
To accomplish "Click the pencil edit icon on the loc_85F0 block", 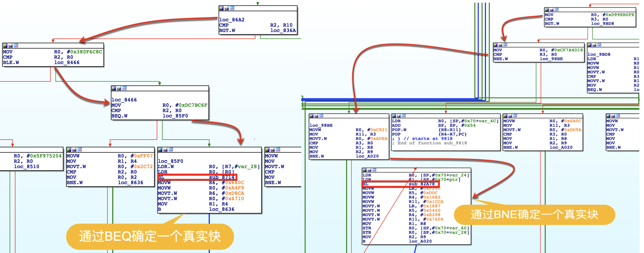I will [166, 150].
